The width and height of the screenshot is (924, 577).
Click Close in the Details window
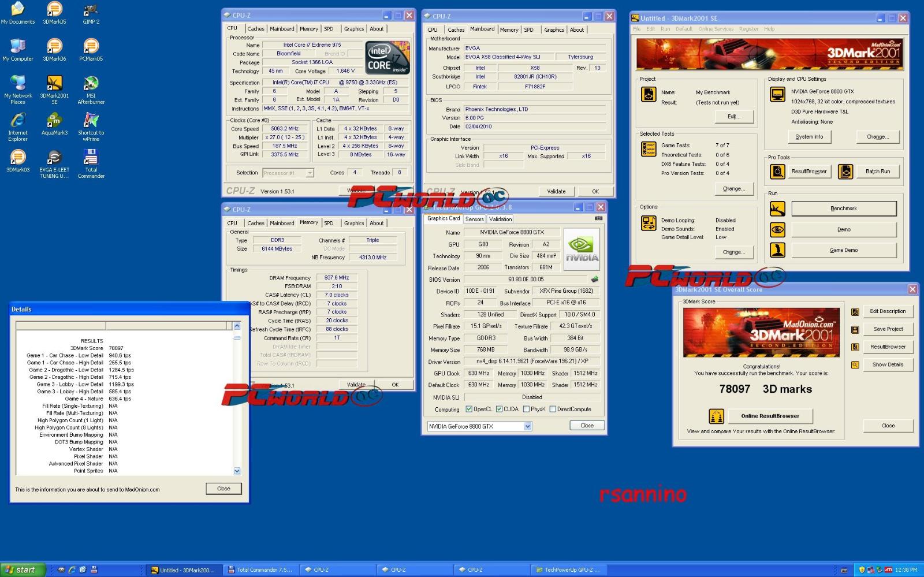point(223,489)
